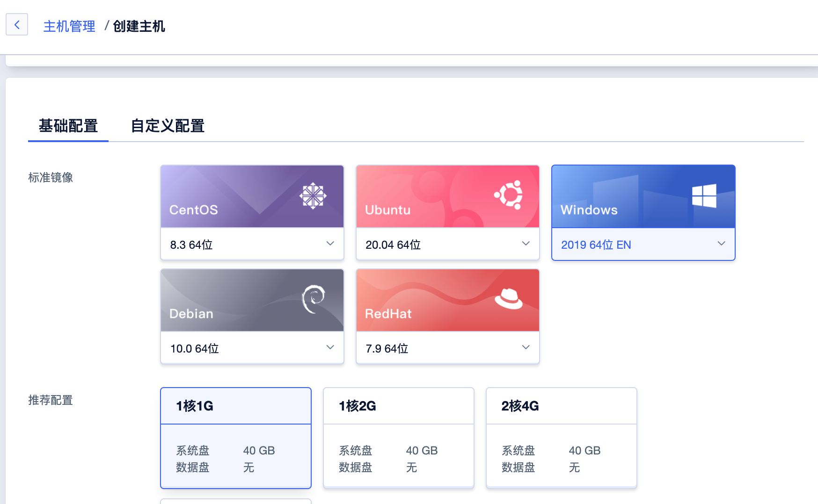This screenshot has width=818, height=504.
Task: Click the Debian swirl logo icon
Action: click(313, 298)
